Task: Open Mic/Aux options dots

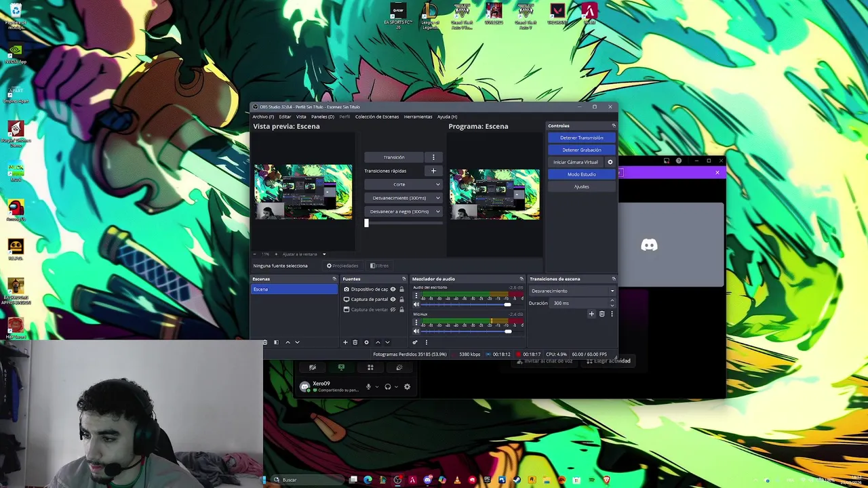Action: tap(416, 322)
